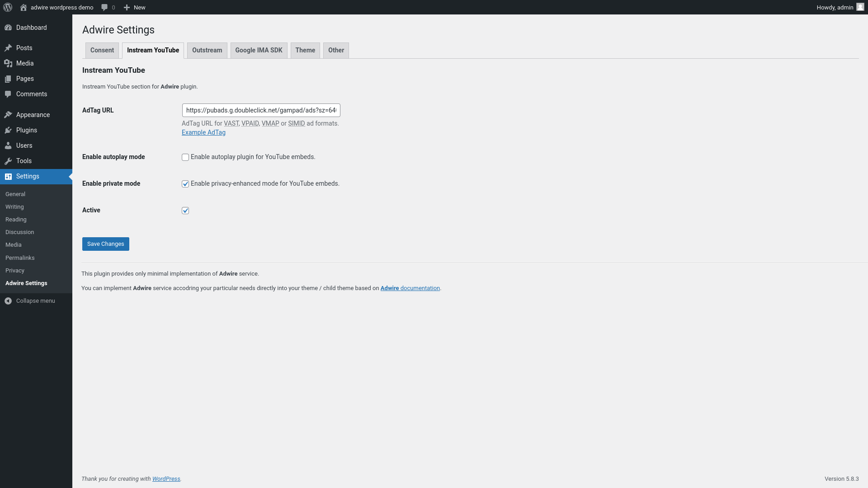Navigate to Users settings

[24, 145]
